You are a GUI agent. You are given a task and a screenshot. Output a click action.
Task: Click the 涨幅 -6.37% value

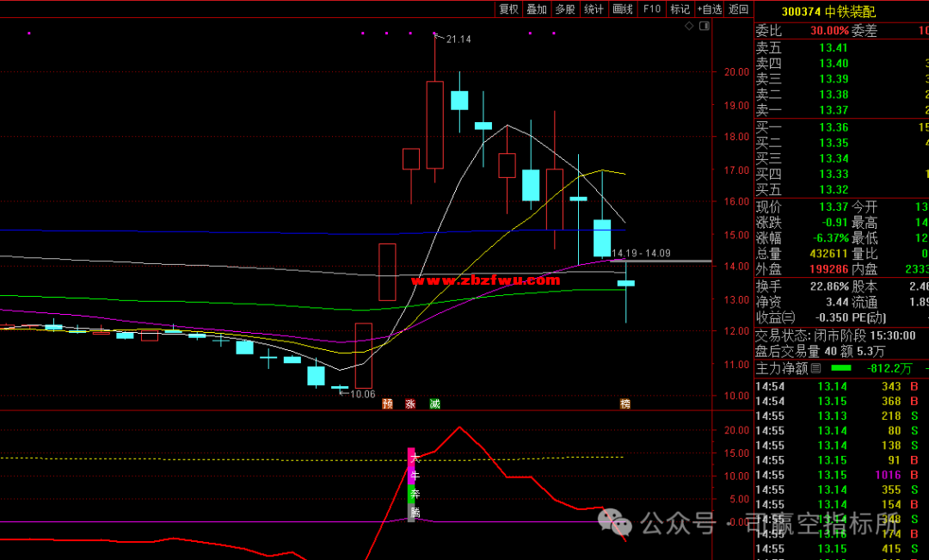point(831,238)
